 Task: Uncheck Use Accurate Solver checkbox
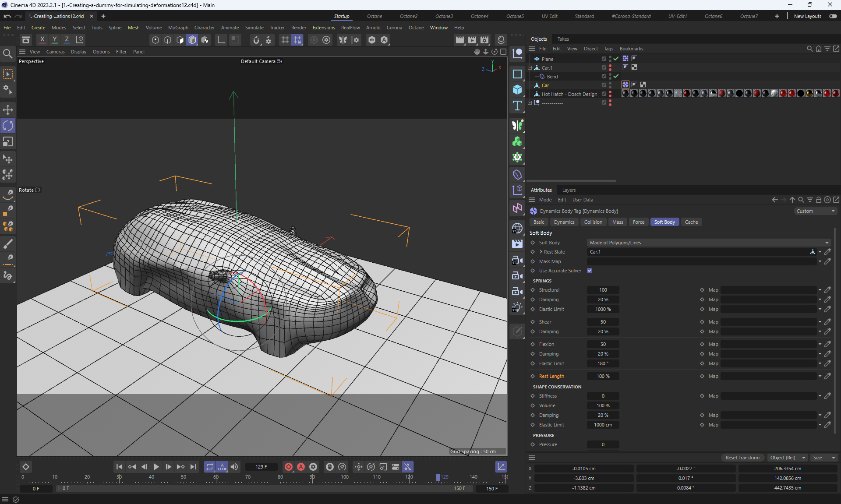click(x=590, y=271)
